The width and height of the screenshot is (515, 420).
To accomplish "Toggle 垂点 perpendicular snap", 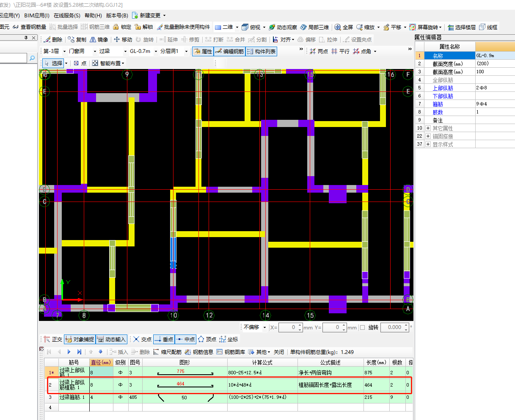I will 164,339.
